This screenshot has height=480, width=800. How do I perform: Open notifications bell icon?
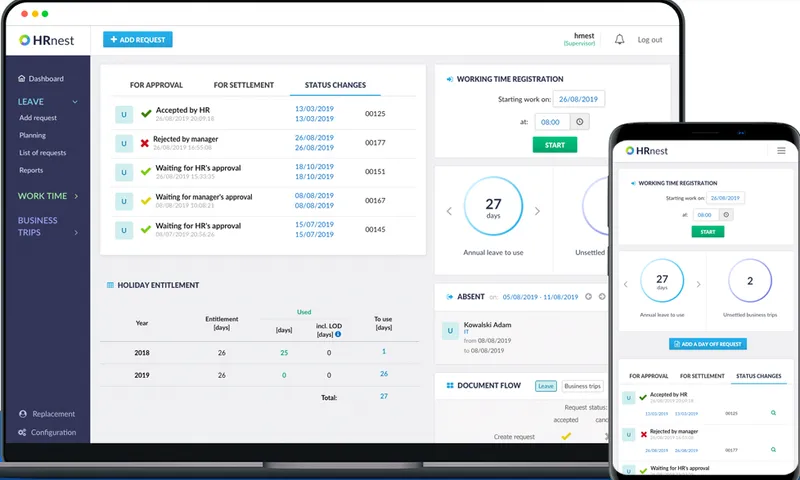click(619, 39)
